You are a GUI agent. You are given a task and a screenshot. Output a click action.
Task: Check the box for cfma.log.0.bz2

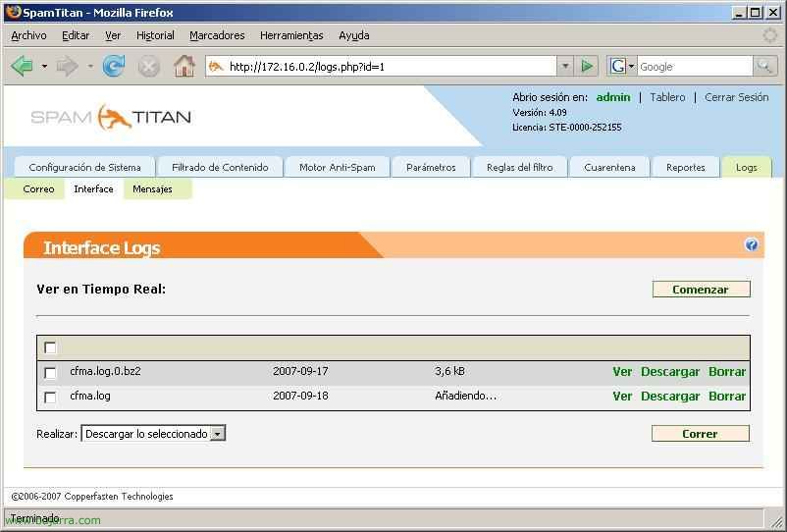tap(50, 372)
